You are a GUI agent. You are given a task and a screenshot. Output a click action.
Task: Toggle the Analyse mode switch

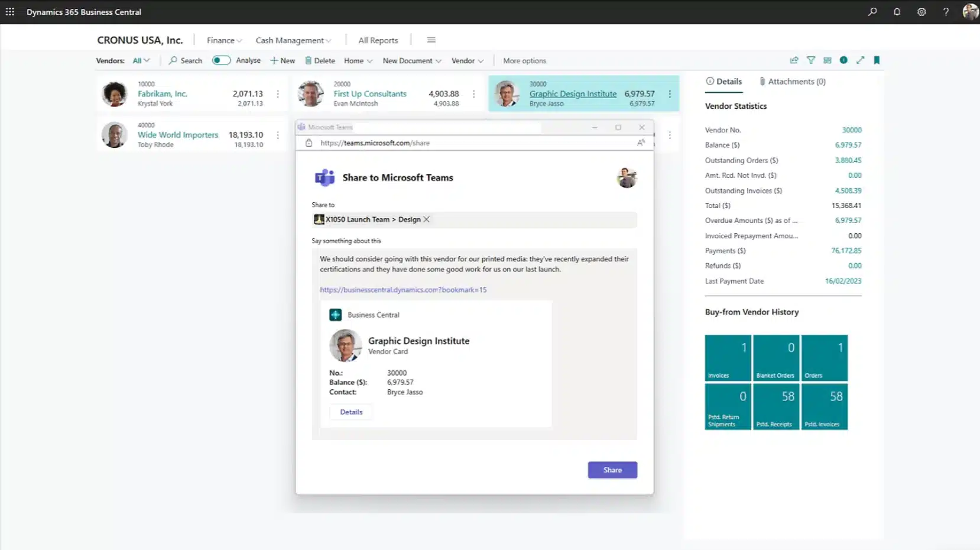point(221,60)
